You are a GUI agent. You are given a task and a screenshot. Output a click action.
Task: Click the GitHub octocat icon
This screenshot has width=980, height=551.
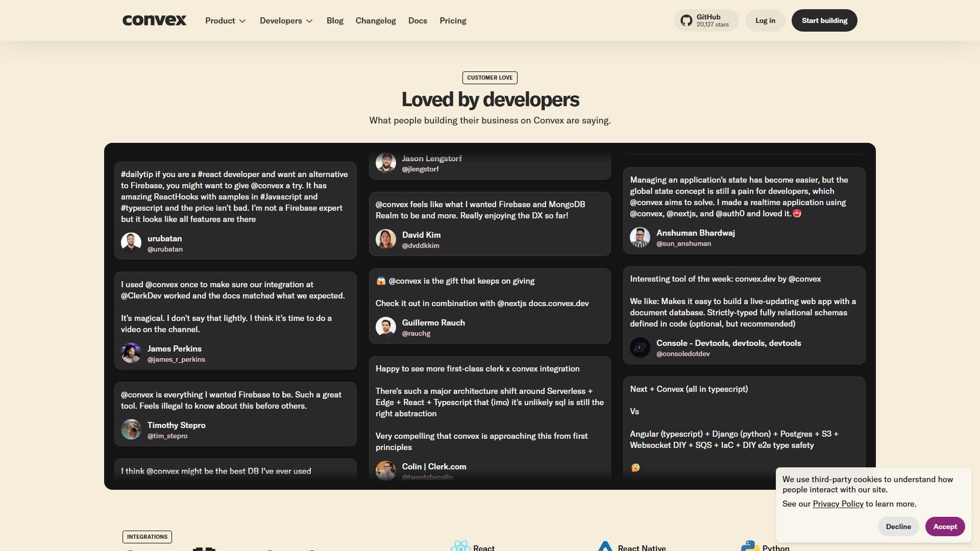[687, 20]
